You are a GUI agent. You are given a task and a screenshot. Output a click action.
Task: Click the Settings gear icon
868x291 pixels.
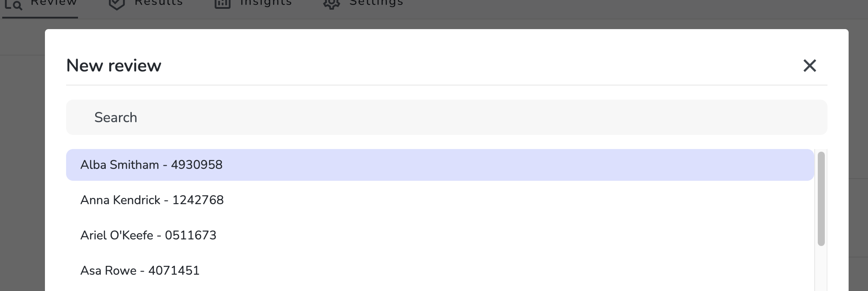[331, 4]
